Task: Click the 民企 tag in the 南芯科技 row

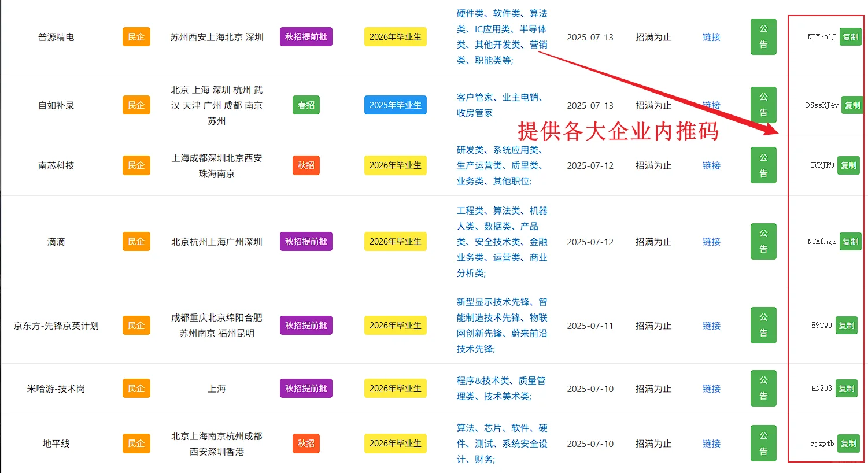Action: [x=136, y=165]
